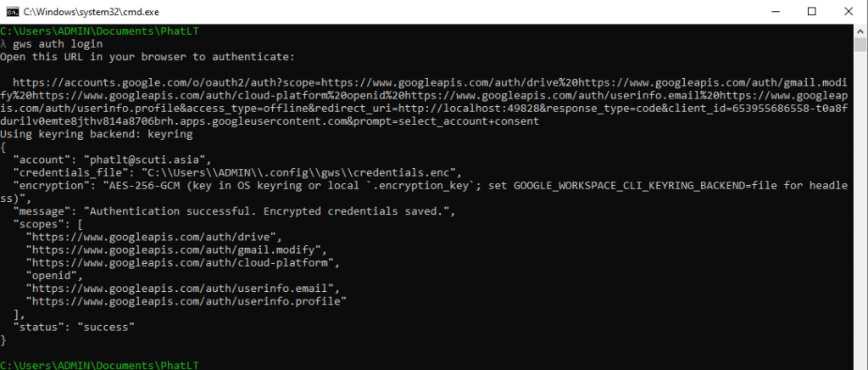Minimize the command prompt window

point(775,10)
